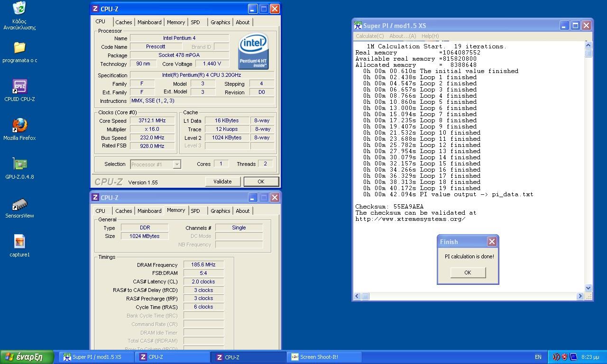Switch to second CPU-Z taskbar button
The width and height of the screenshot is (607, 364).
tap(248, 357)
